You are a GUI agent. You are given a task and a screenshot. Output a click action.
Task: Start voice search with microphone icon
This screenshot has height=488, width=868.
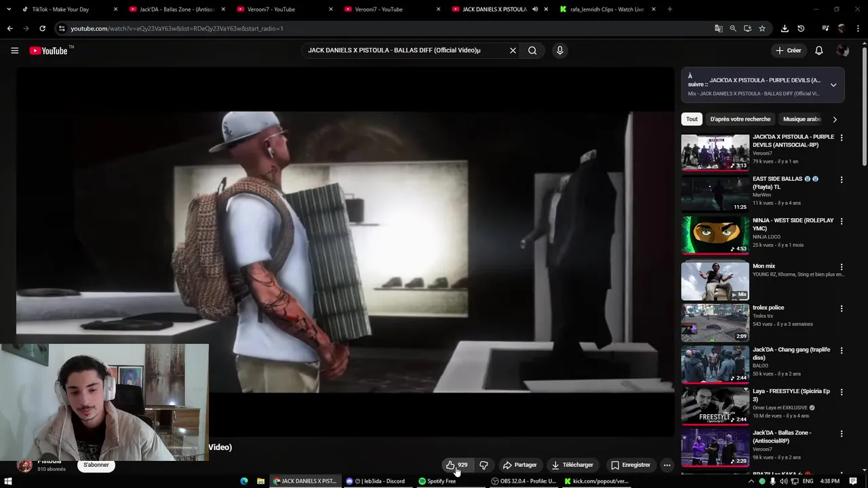(559, 50)
